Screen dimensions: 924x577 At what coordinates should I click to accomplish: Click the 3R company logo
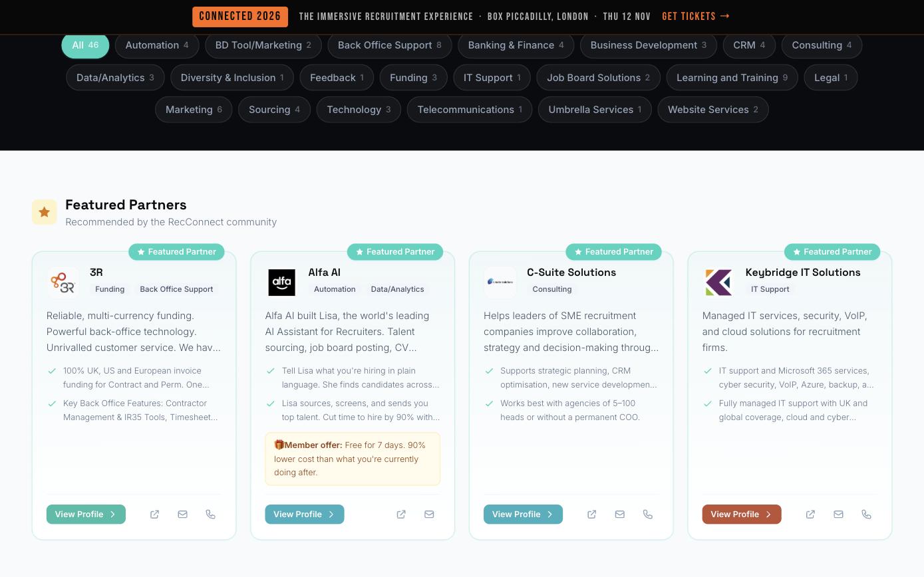click(63, 283)
